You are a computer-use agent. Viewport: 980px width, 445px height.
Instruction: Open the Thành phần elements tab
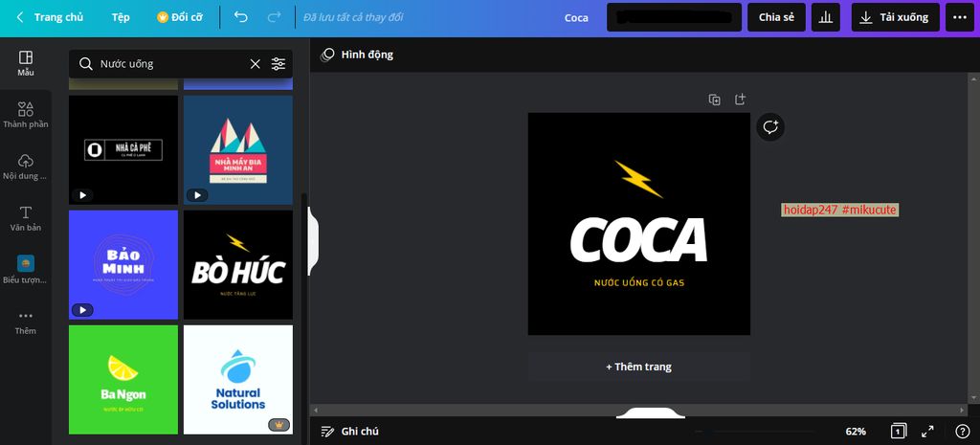pos(26,116)
